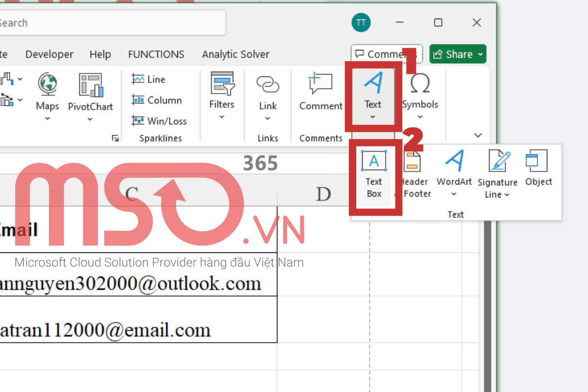This screenshot has width=588, height=392.
Task: Insert a PivotChart
Action: [x=90, y=93]
